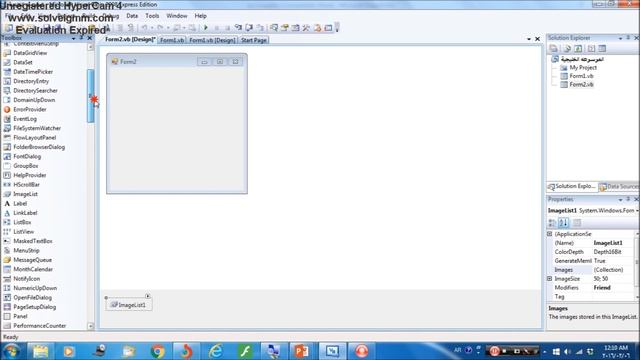Open the Toolbox window position dropdown

73,38
